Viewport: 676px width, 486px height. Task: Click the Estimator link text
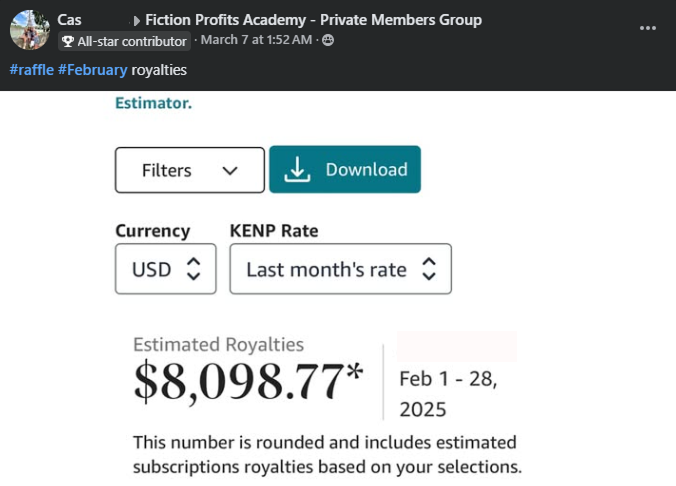click(x=153, y=102)
